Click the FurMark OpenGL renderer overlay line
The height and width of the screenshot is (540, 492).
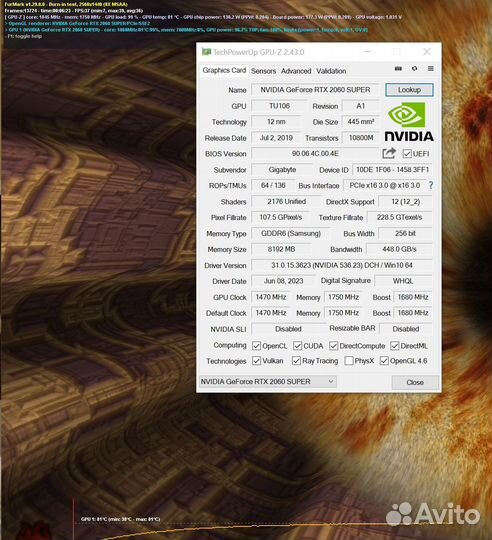(77, 23)
